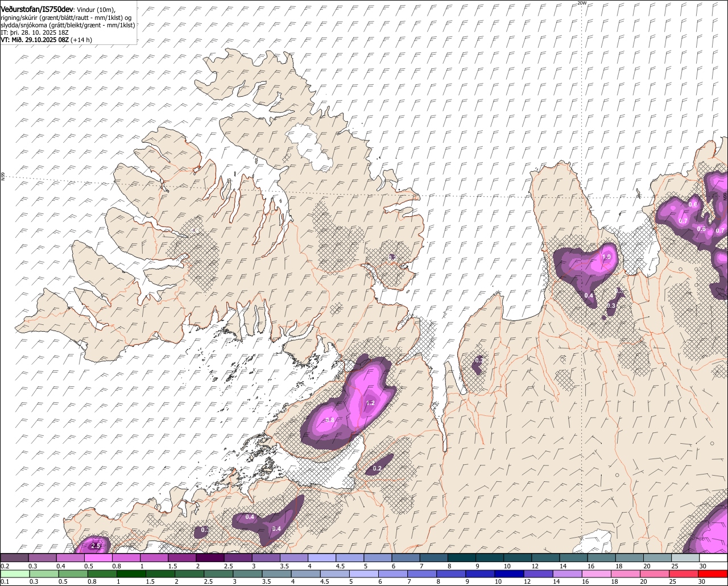This screenshot has width=728, height=586.
Task: Click upper color bar swatch between 8 and 9
Action: [462, 558]
